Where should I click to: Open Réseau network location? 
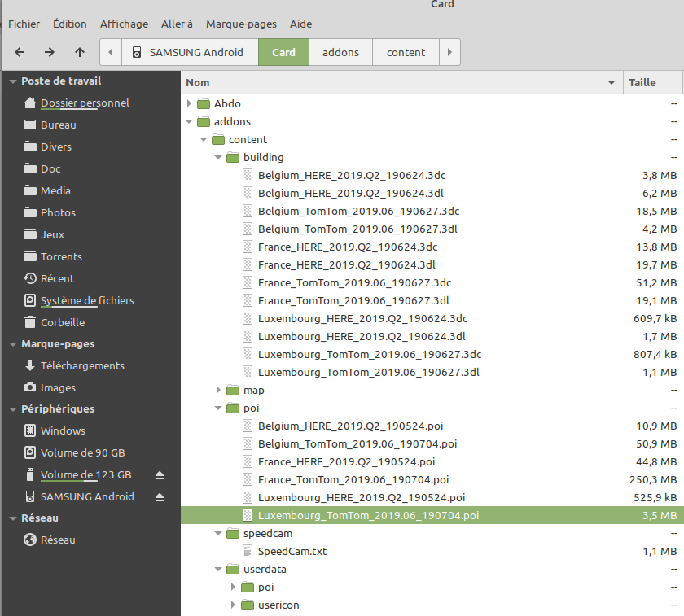pyautogui.click(x=58, y=540)
